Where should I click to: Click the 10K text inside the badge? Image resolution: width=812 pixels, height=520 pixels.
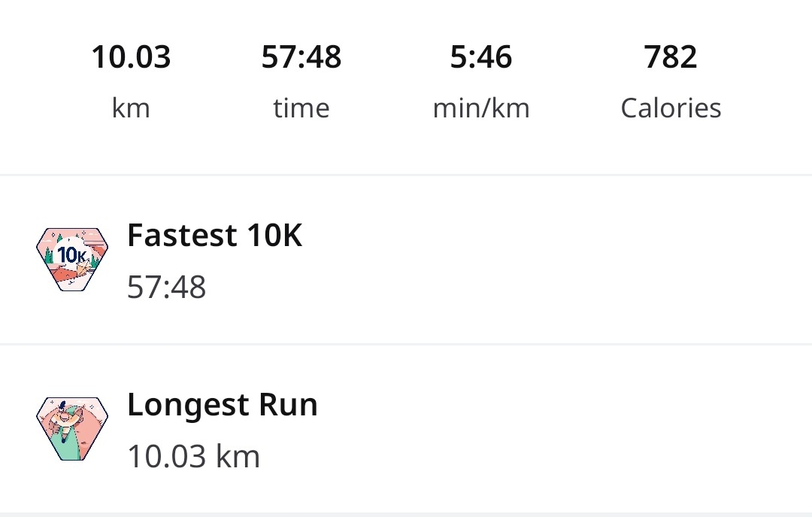tap(72, 256)
